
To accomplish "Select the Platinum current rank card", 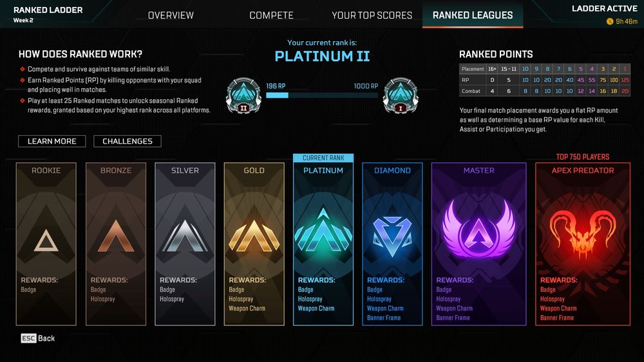I will pos(323,243).
